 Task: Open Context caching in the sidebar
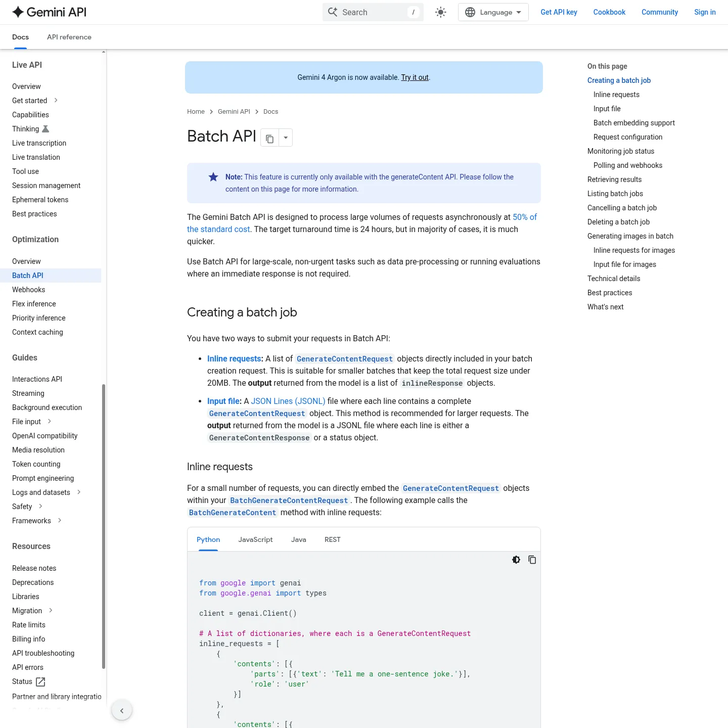tap(37, 332)
